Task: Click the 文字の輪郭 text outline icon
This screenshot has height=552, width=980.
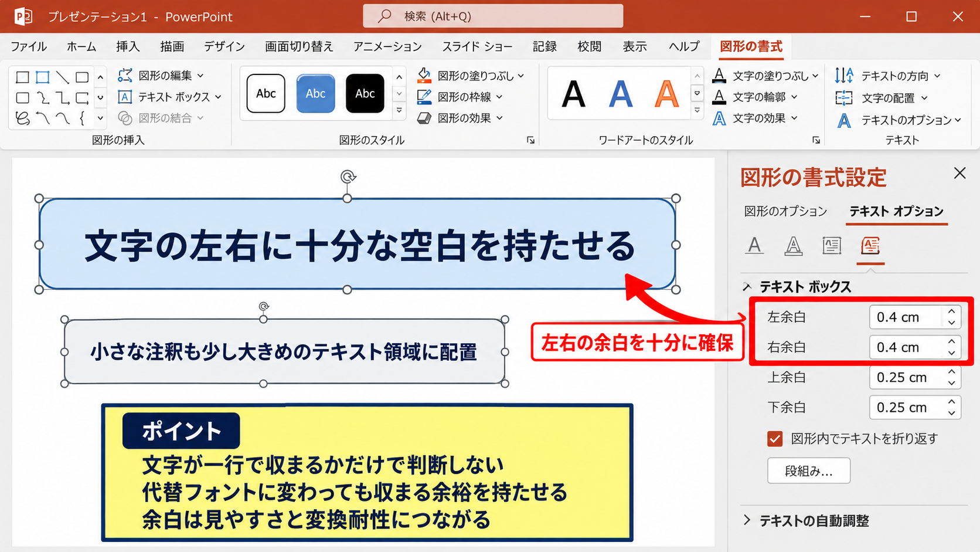Action: (x=719, y=97)
